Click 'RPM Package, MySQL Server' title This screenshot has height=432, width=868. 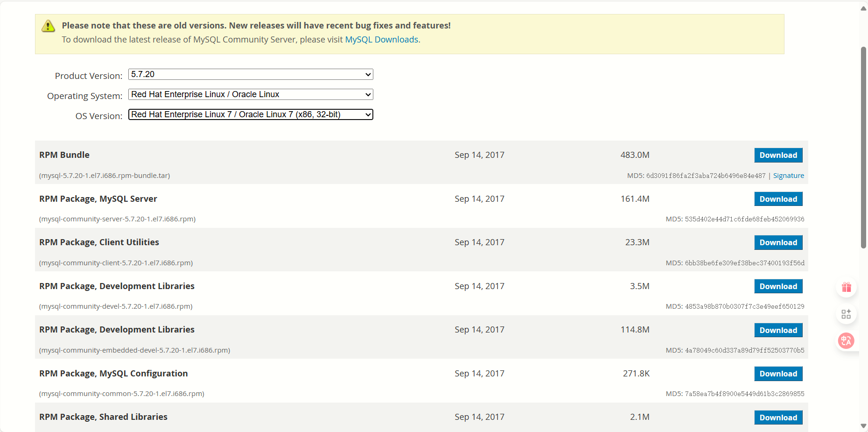[98, 199]
